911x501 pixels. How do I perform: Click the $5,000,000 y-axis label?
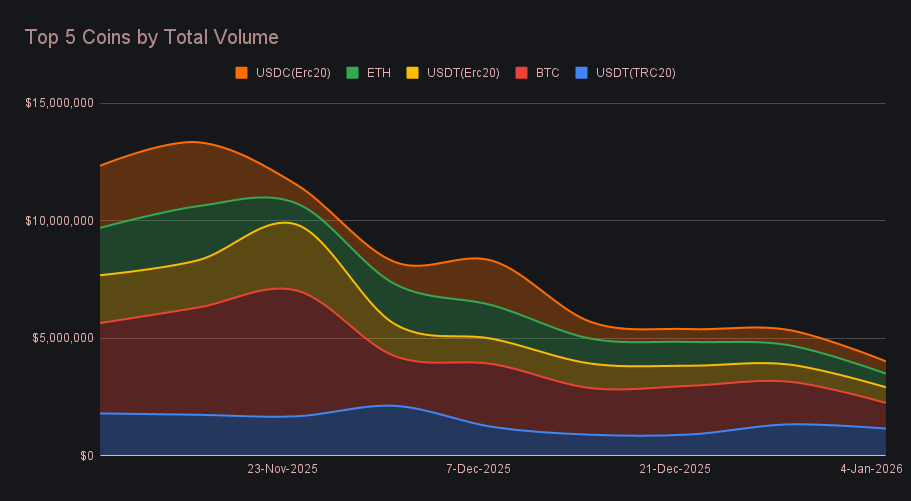(x=63, y=338)
